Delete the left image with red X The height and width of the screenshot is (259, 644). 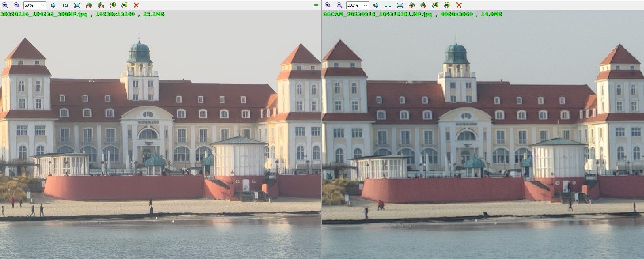click(136, 5)
